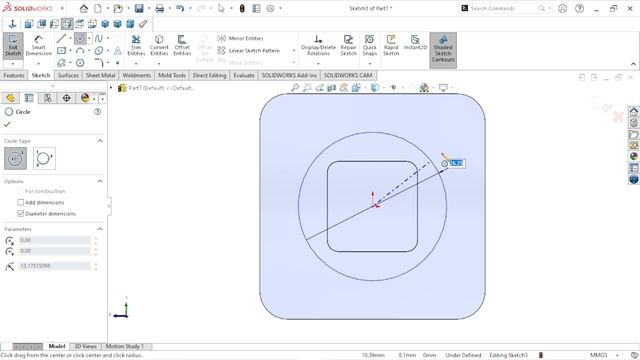Click the Trim Entities tool
640x360 pixels.
point(136,45)
